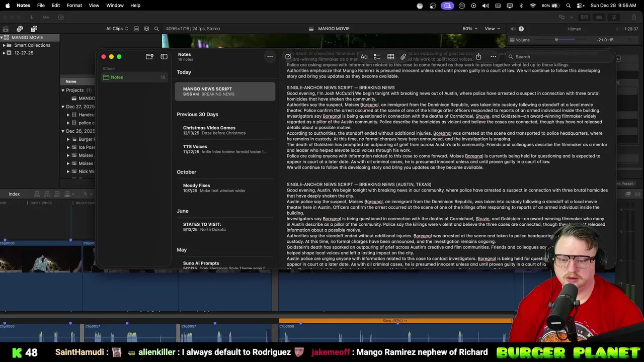
Task: Click the keyword editor key icon
Action: click(46, 17)
